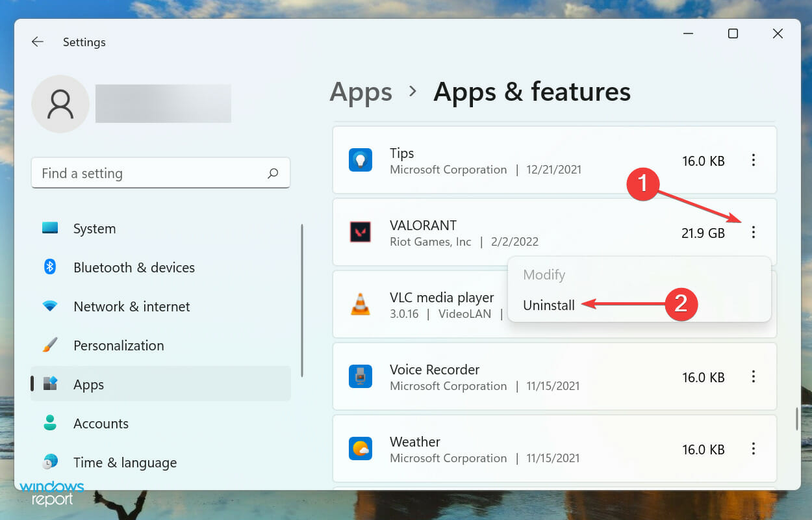This screenshot has height=520, width=812.
Task: Open the three-dot menu for Voice Recorder
Action: click(754, 376)
